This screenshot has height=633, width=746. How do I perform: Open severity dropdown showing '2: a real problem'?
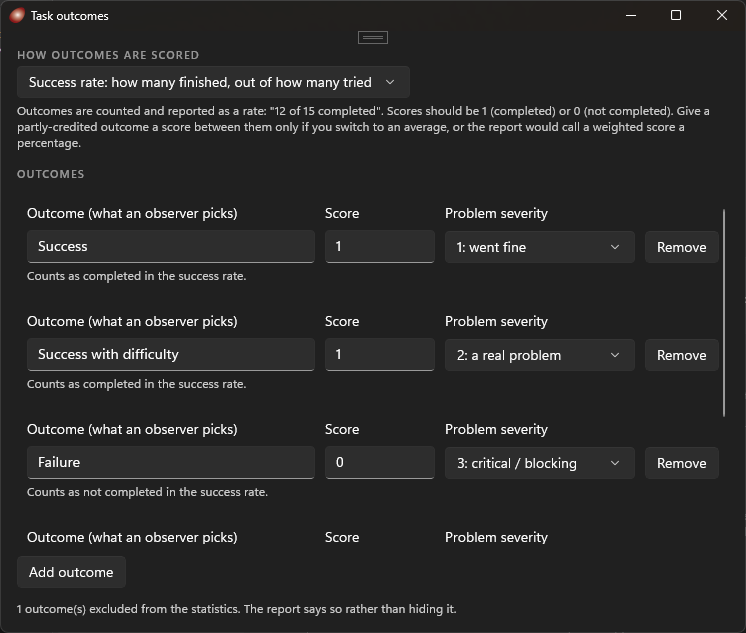coord(540,355)
